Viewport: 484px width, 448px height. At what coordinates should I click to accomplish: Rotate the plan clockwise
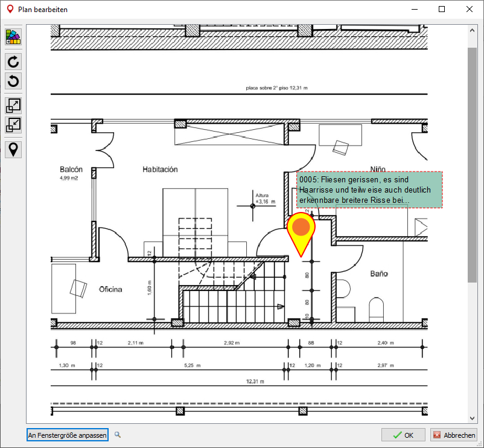[x=13, y=62]
